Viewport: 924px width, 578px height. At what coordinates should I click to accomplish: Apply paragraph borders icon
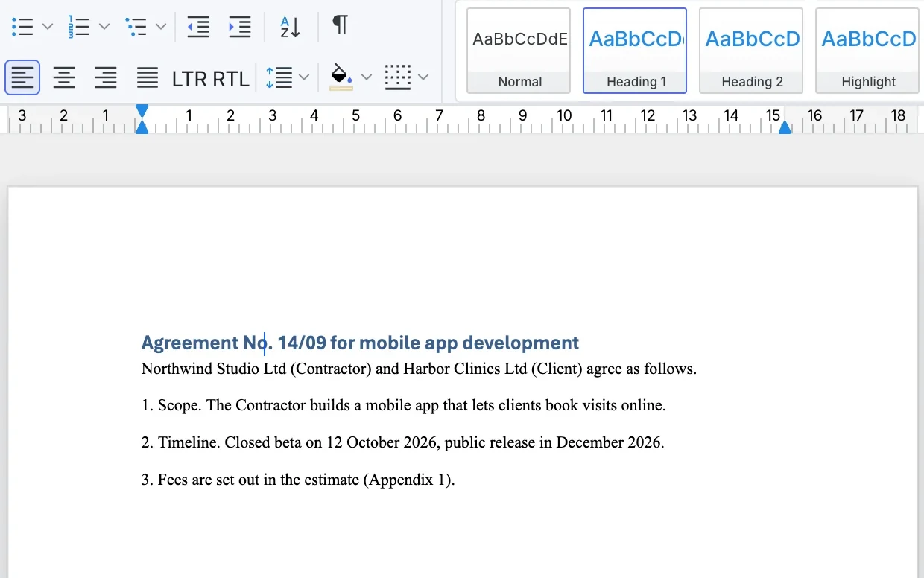(398, 77)
